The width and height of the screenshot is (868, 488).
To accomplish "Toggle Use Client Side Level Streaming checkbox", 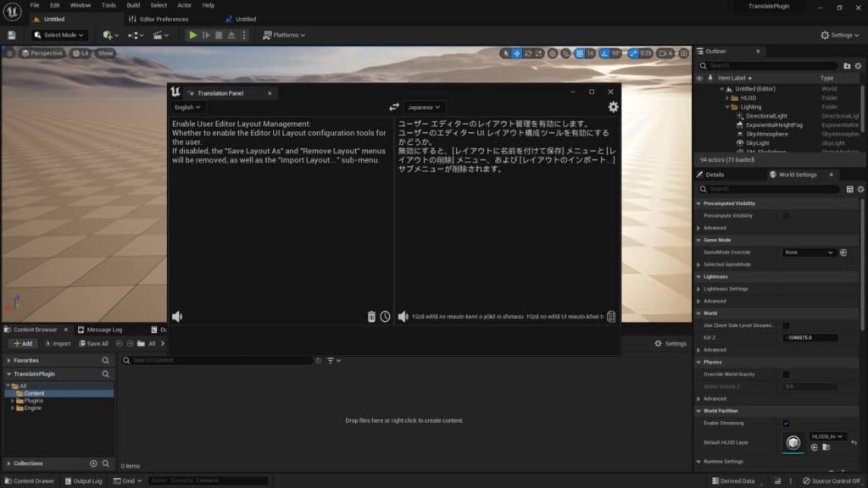I will coord(786,325).
